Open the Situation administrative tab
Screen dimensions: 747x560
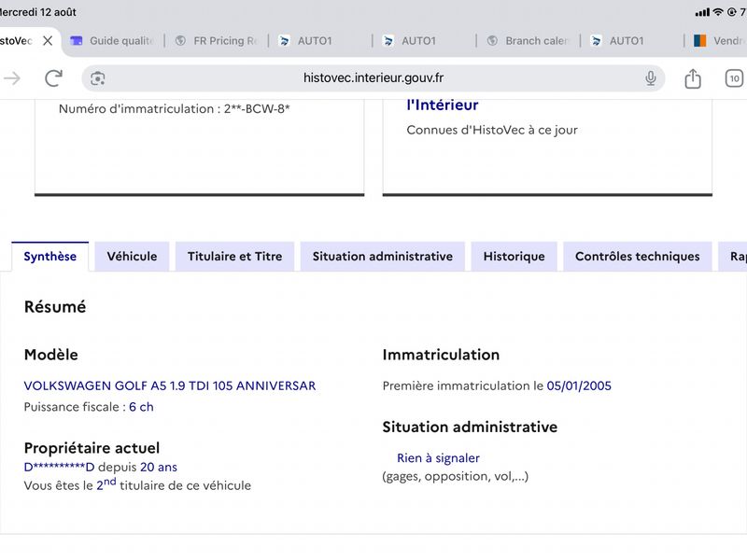coord(383,257)
